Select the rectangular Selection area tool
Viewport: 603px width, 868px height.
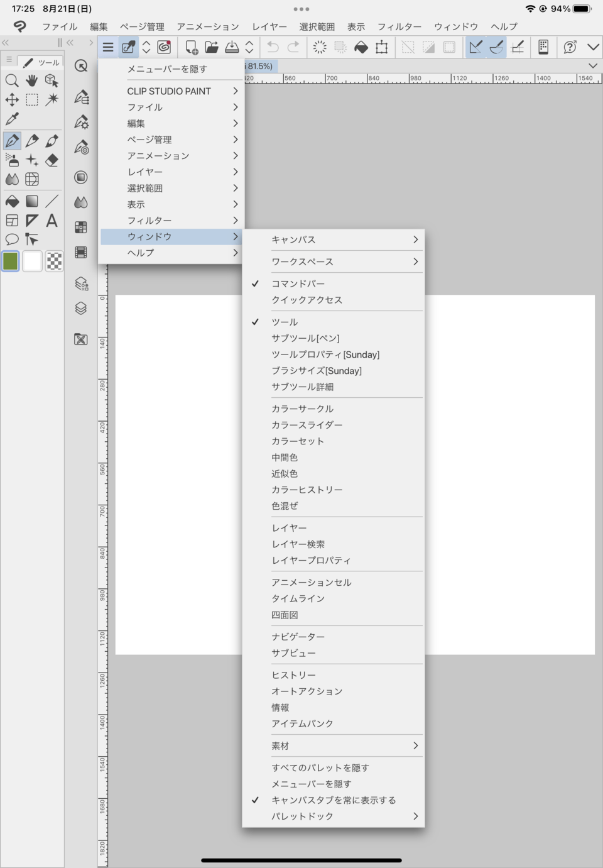[32, 100]
